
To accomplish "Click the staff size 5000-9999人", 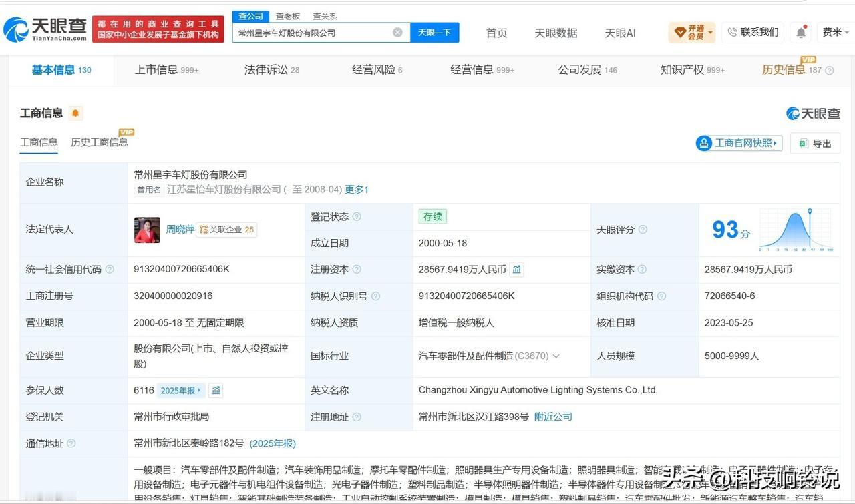I will tap(732, 356).
